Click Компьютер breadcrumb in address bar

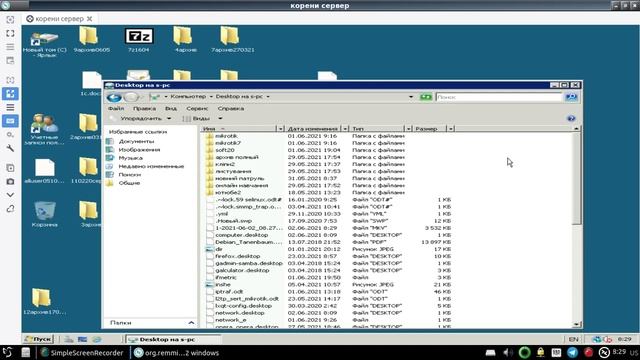(x=188, y=97)
